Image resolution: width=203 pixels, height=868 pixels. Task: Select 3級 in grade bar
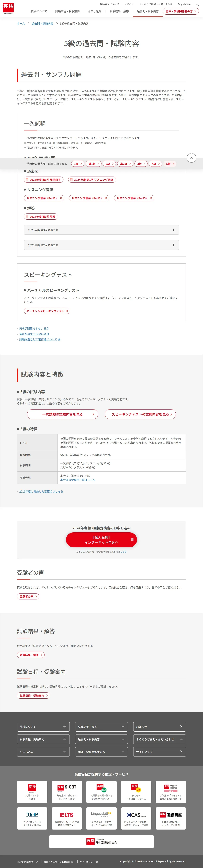point(141,164)
